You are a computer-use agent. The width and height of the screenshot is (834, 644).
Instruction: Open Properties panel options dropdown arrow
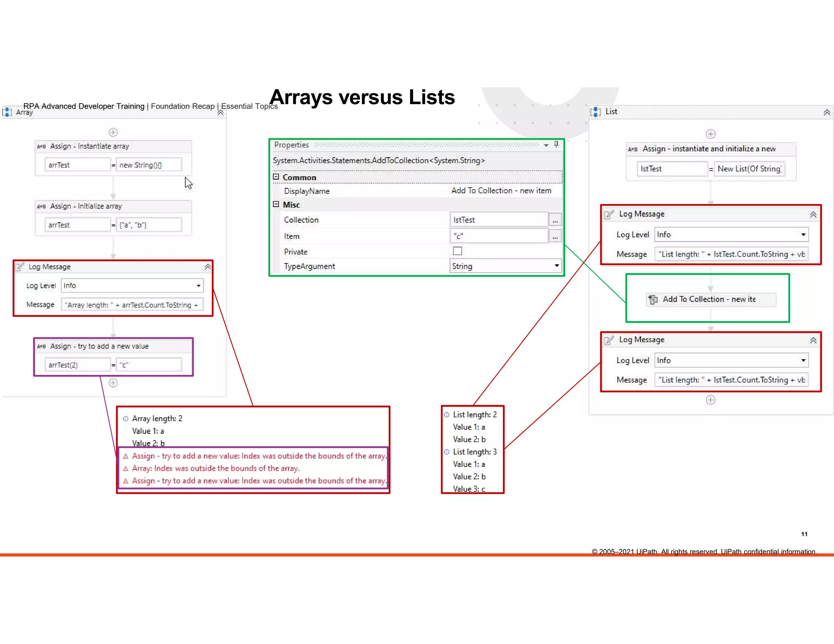click(x=546, y=145)
